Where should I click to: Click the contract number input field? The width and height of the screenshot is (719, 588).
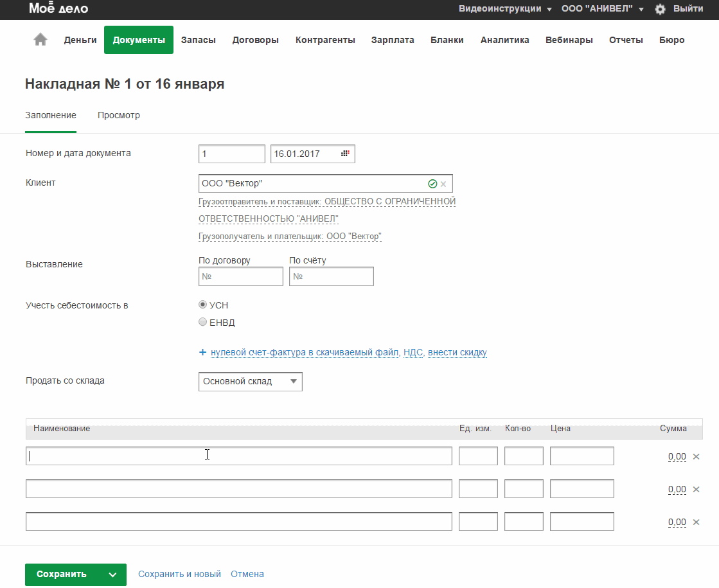(x=241, y=277)
